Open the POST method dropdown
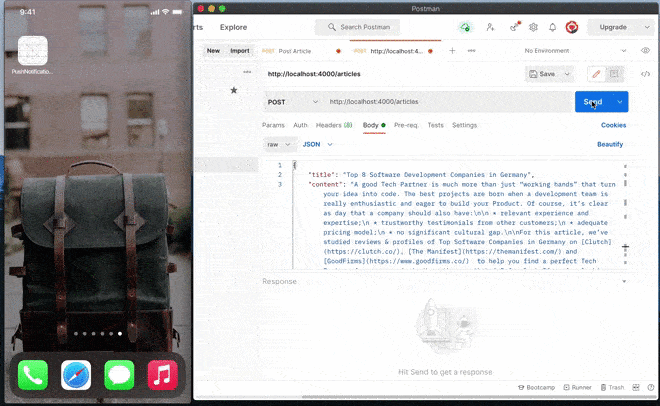This screenshot has width=660, height=406. pyautogui.click(x=293, y=102)
